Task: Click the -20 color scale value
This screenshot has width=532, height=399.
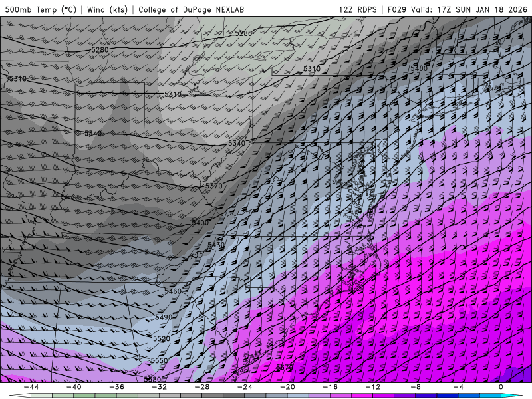Action: pyautogui.click(x=287, y=387)
